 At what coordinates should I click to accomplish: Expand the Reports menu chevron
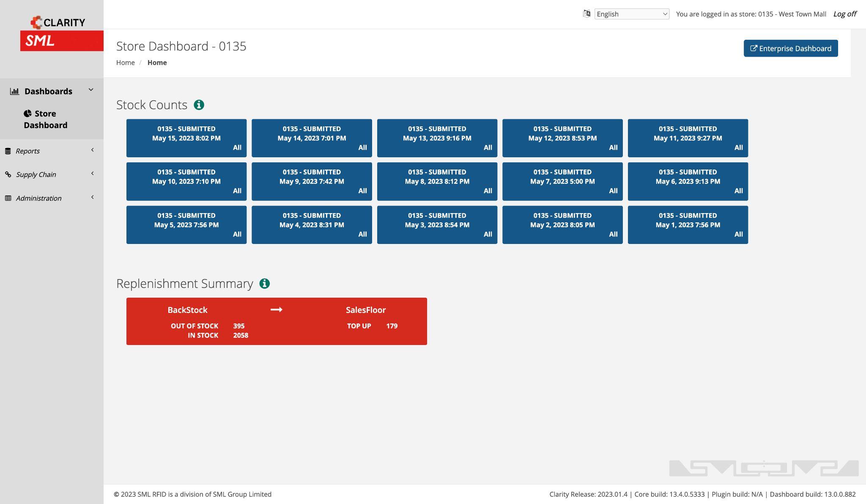coord(92,150)
